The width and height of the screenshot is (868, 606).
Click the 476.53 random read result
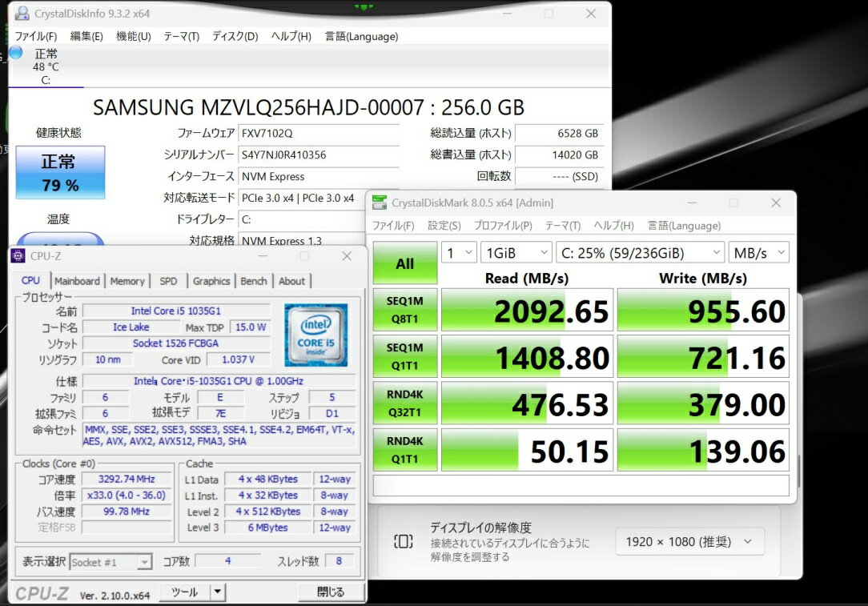click(x=527, y=403)
